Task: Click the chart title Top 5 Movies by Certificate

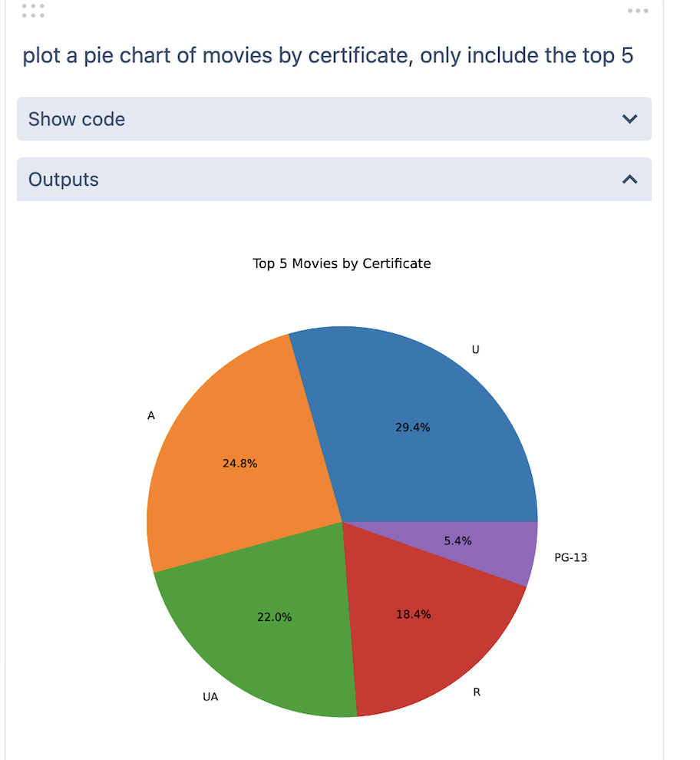Action: [x=342, y=263]
